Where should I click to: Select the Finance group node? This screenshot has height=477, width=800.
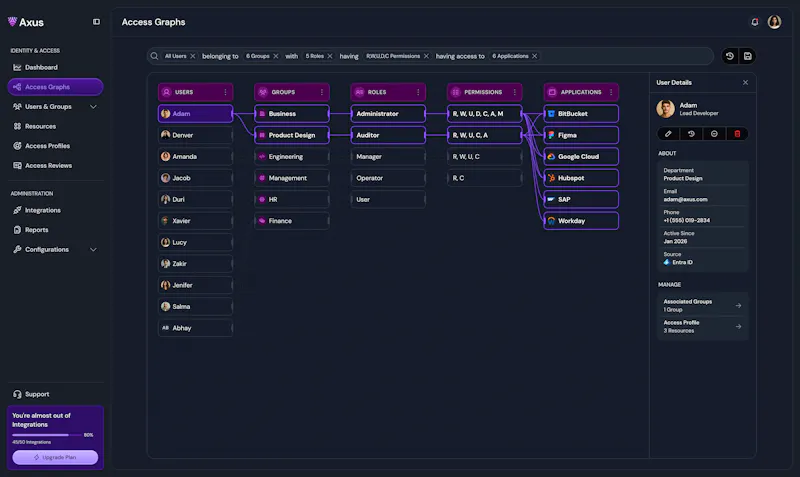point(292,221)
